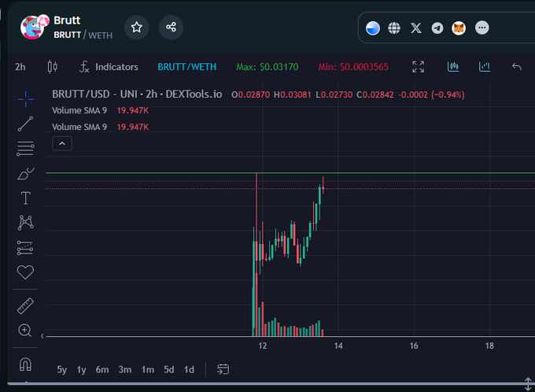Click the 16 date axis label
This screenshot has height=392, width=535.
[x=414, y=346]
